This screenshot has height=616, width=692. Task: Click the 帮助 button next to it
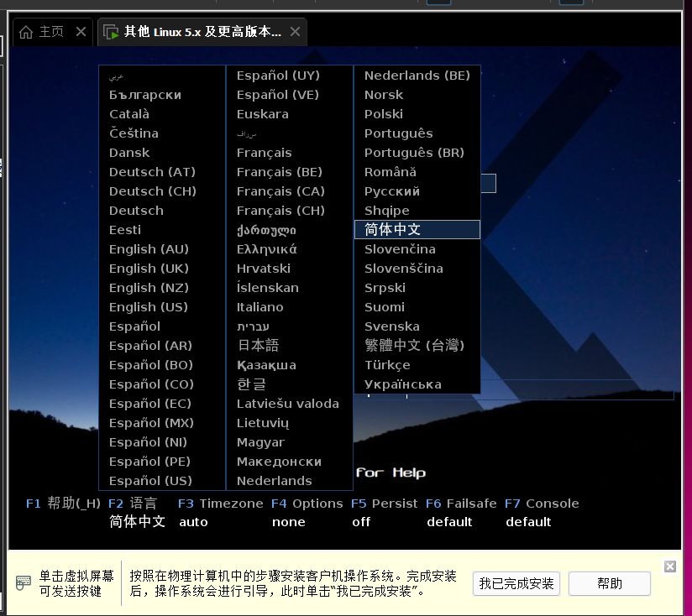point(609,583)
